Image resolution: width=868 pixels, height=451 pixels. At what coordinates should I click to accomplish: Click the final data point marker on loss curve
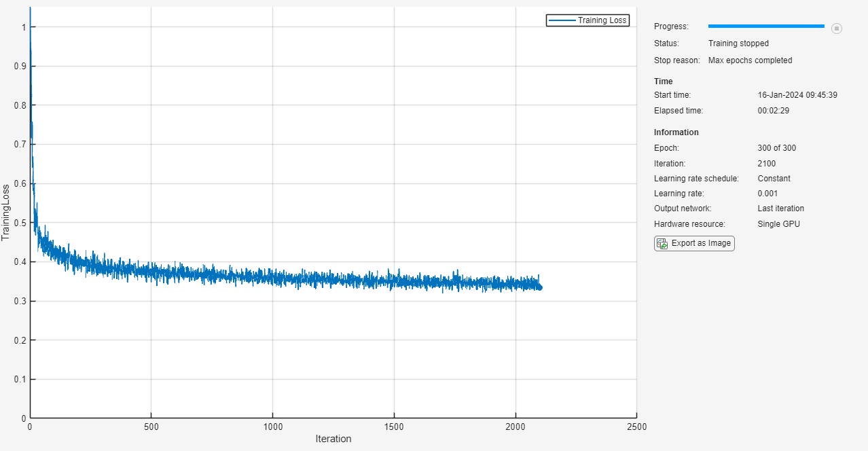(x=539, y=287)
